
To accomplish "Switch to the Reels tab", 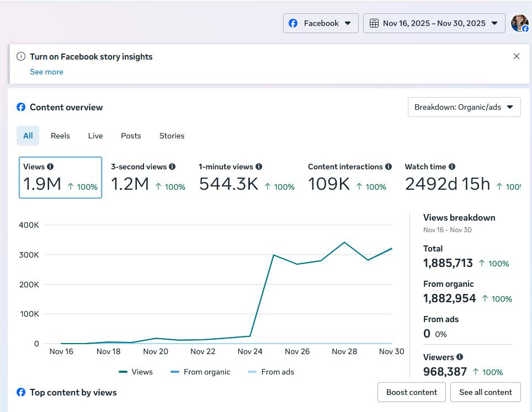I will 60,136.
